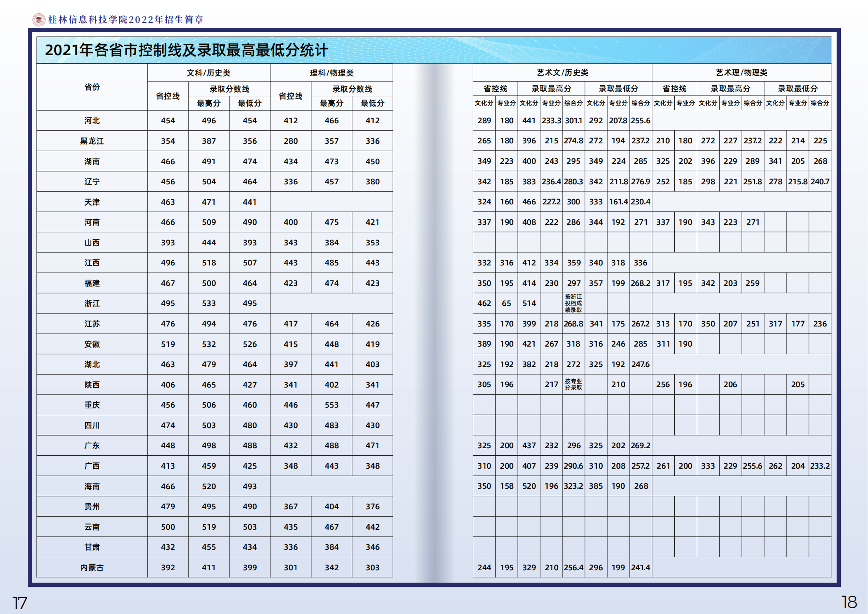The width and height of the screenshot is (868, 614).
Task: Click the 按浙江投档成绩录取 note cell
Action: (x=573, y=303)
